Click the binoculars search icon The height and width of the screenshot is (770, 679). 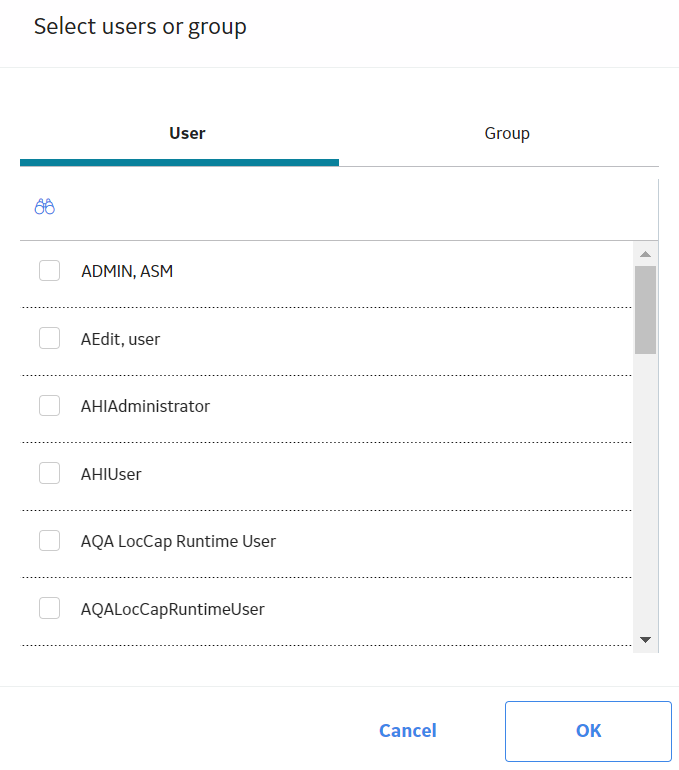[45, 207]
